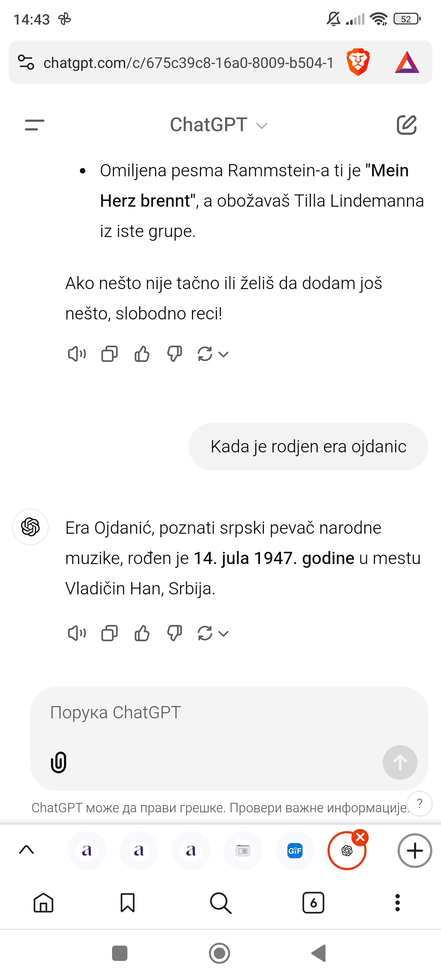Expand regenerate options for Rammstein response
Image resolution: width=441 pixels, height=980 pixels.
pyautogui.click(x=224, y=354)
